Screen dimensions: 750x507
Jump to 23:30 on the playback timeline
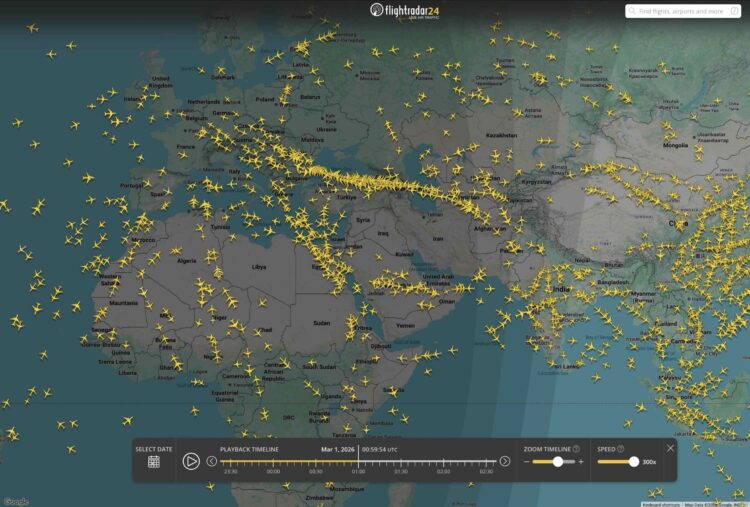(x=231, y=471)
